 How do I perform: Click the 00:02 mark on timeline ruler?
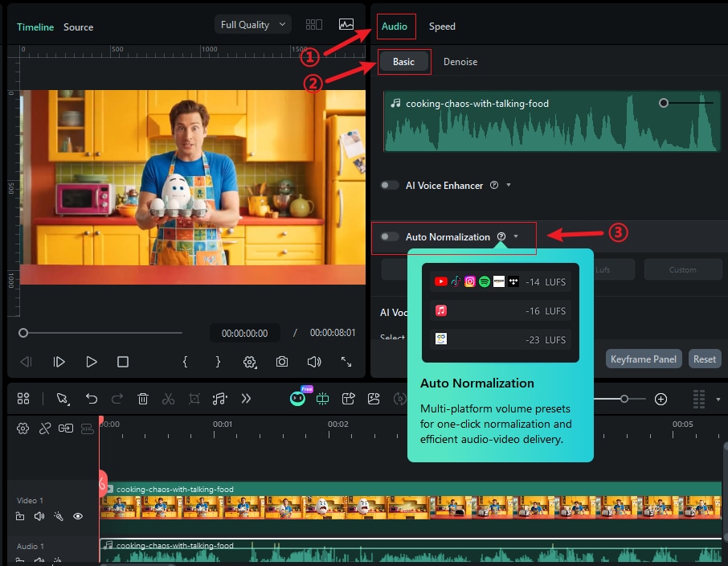[x=337, y=424]
